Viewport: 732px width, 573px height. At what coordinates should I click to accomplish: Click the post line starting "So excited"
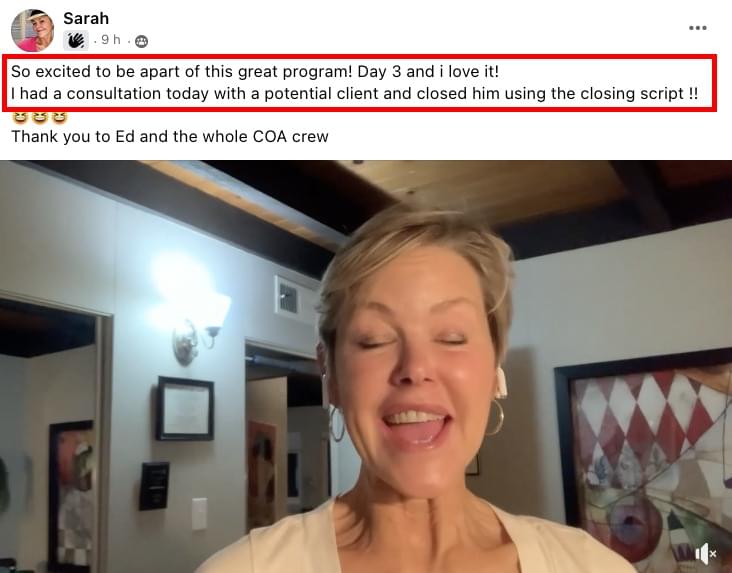point(255,71)
